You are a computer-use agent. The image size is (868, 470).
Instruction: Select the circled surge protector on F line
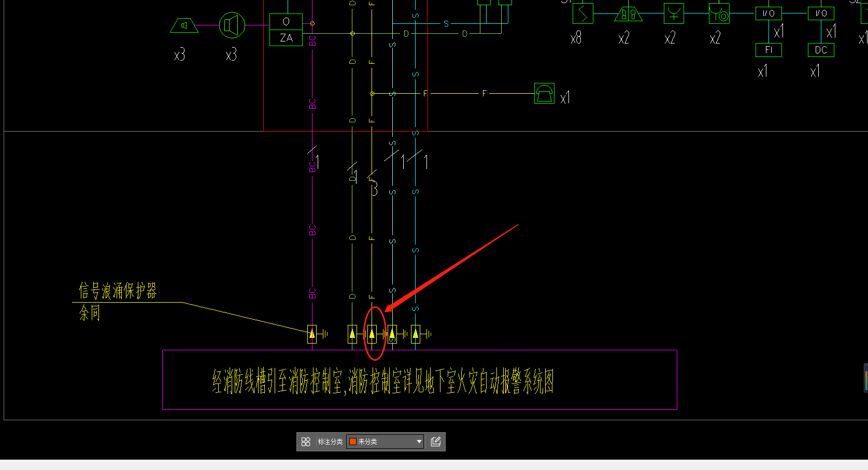[372, 334]
